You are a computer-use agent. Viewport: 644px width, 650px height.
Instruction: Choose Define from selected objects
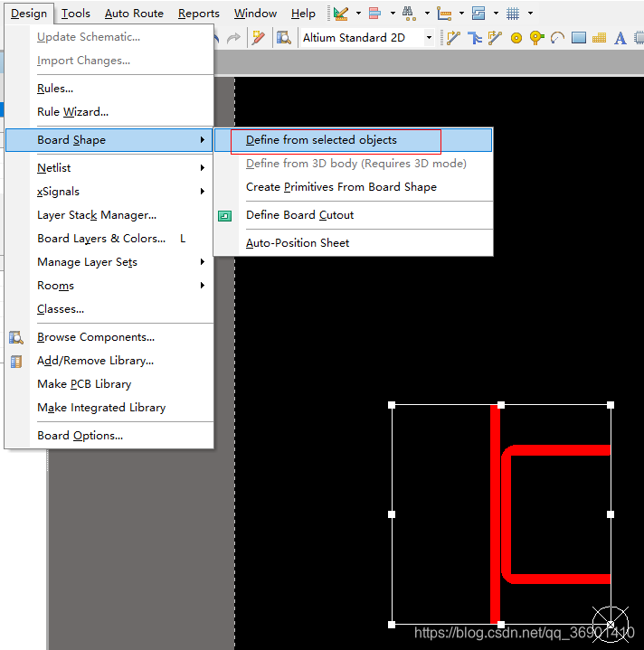click(321, 140)
